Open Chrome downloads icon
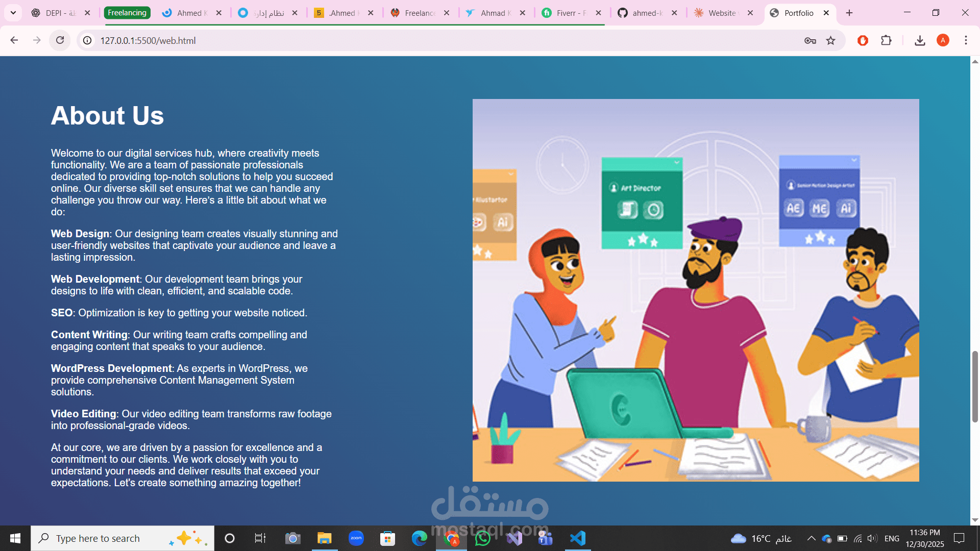Image resolution: width=980 pixels, height=551 pixels. point(920,40)
